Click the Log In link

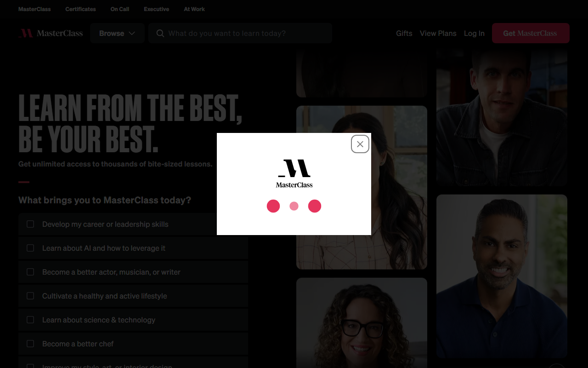coord(474,33)
